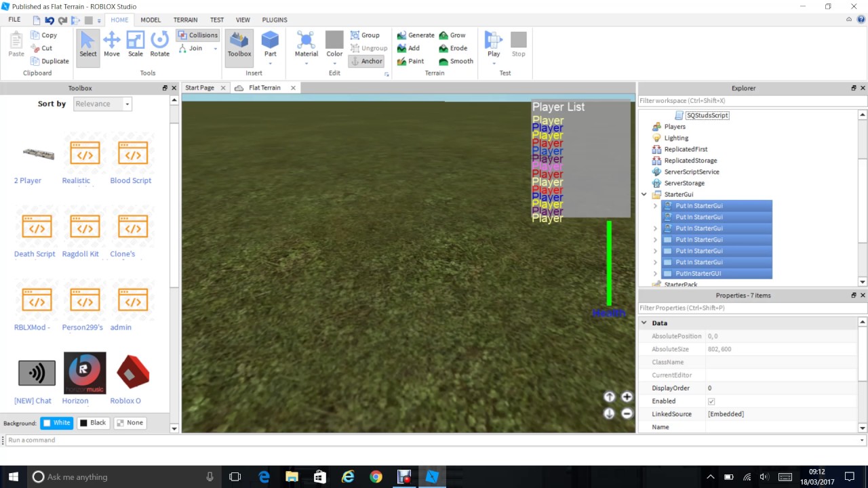Open the Part type dropdown arrow

(x=270, y=64)
